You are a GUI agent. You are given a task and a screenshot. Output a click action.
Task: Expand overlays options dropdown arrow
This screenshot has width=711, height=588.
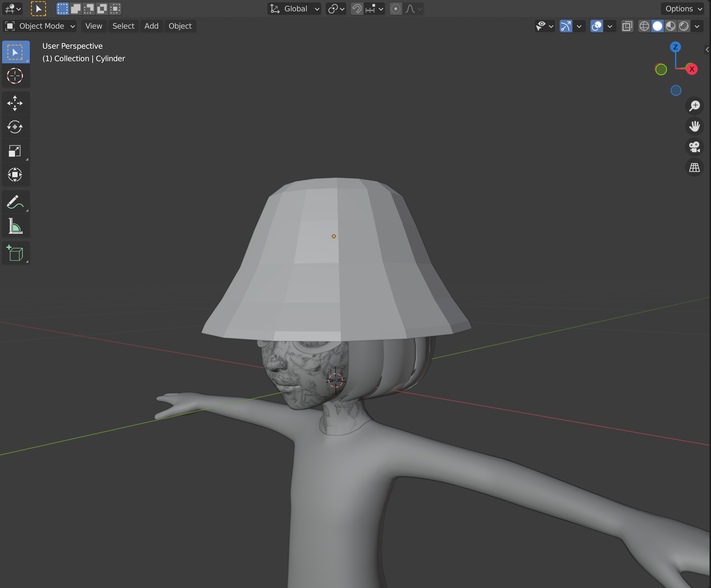tap(610, 26)
